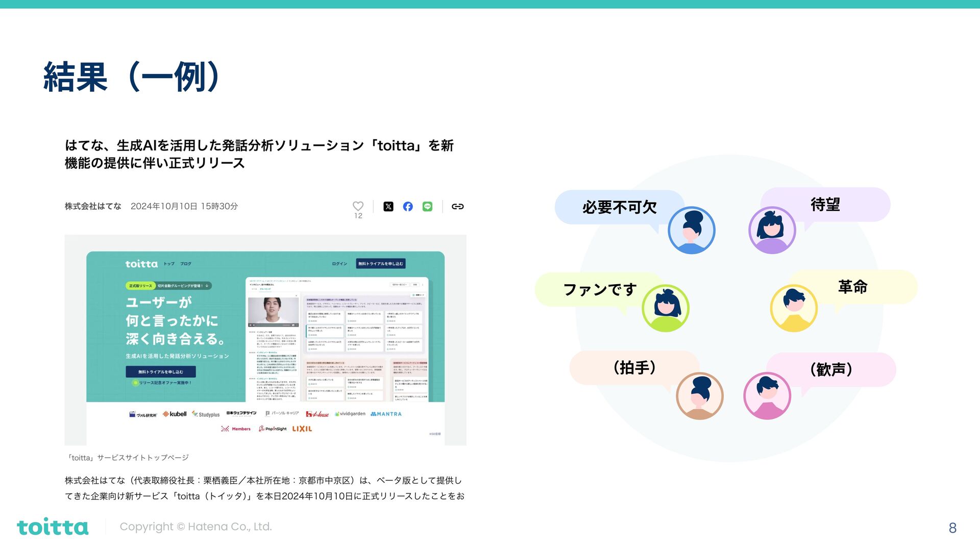Click the 革命 speech bubble

click(852, 287)
